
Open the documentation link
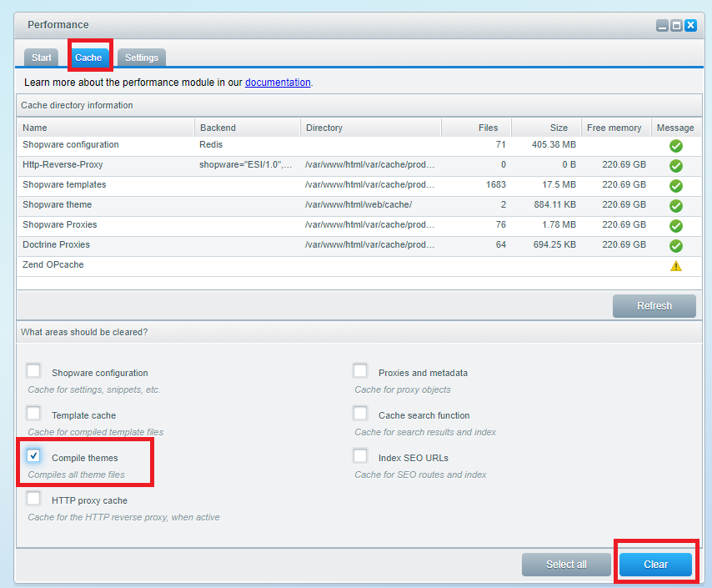tap(278, 83)
